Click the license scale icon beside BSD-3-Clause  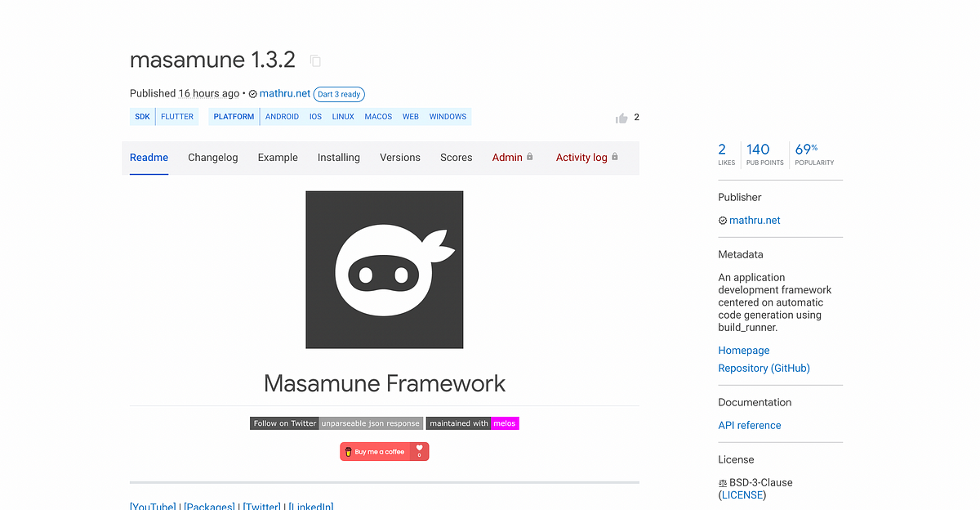click(x=723, y=482)
